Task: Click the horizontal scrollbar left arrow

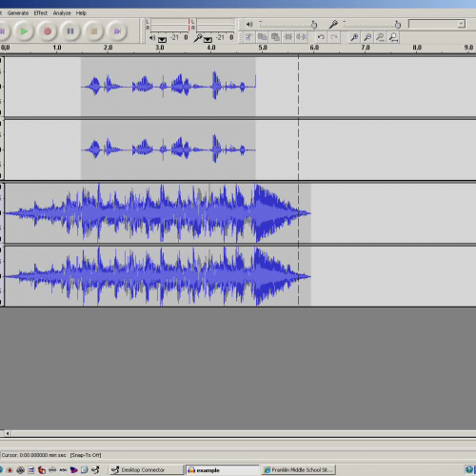Action: click(8, 433)
